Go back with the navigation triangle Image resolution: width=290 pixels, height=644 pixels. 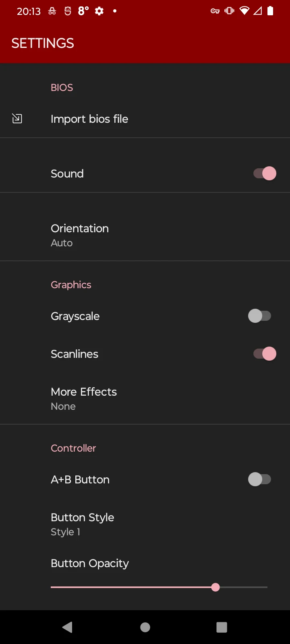point(67,627)
